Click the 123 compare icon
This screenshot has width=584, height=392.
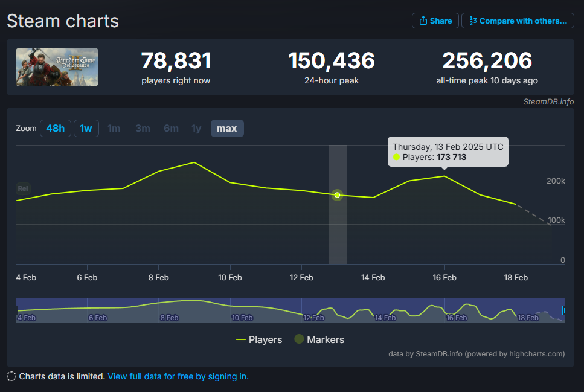coord(473,21)
